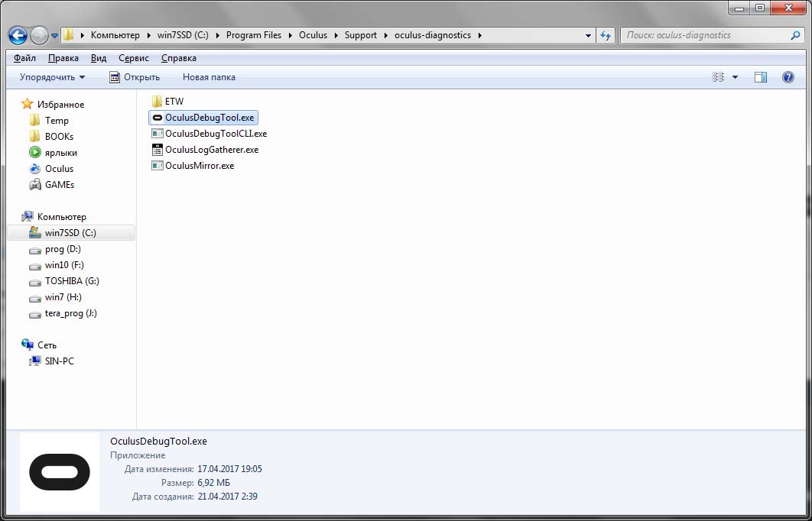Open the Вид menu
The width and height of the screenshot is (812, 521).
point(99,58)
